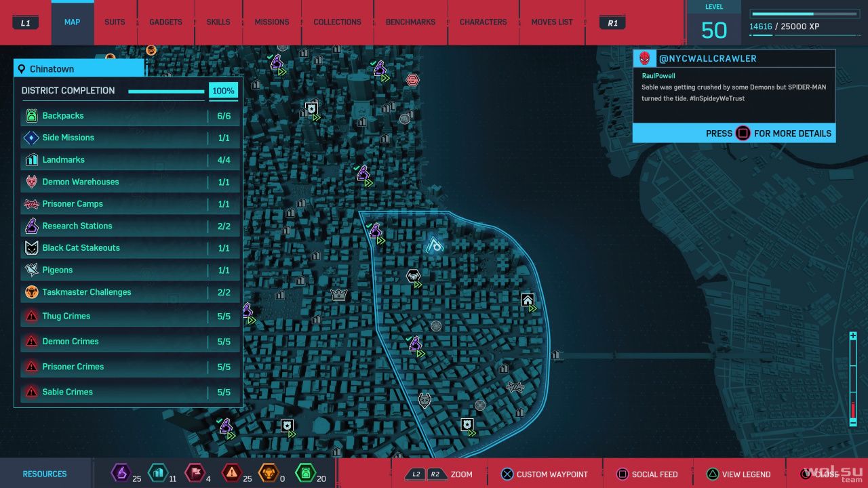This screenshot has height=488, width=868.
Task: Open the Social Feed button
Action: click(x=647, y=474)
